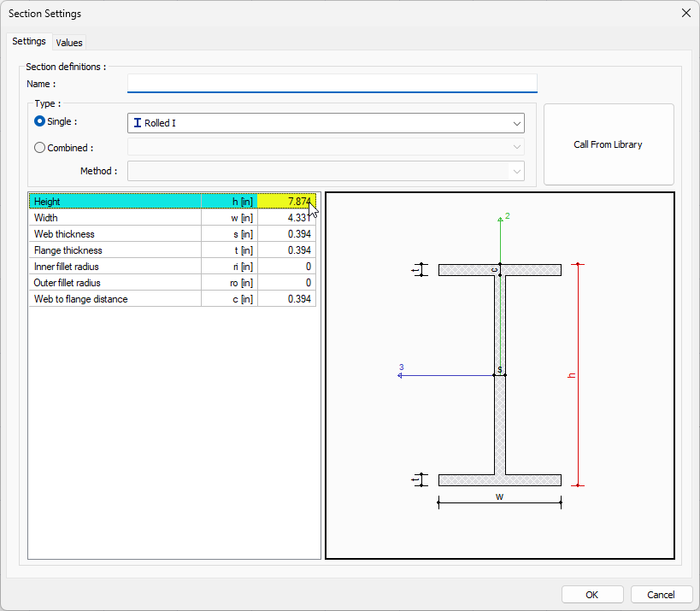The width and height of the screenshot is (700, 611).
Task: Click the Cancel button
Action: (662, 594)
